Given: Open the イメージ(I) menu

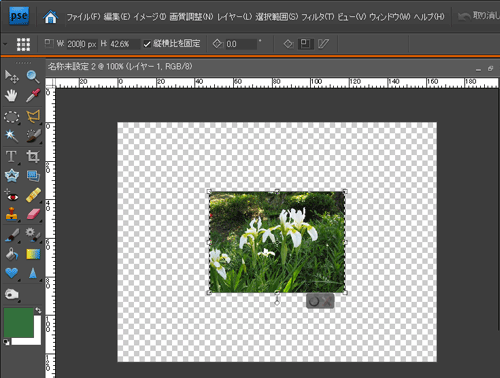Looking at the screenshot, I should 150,17.
